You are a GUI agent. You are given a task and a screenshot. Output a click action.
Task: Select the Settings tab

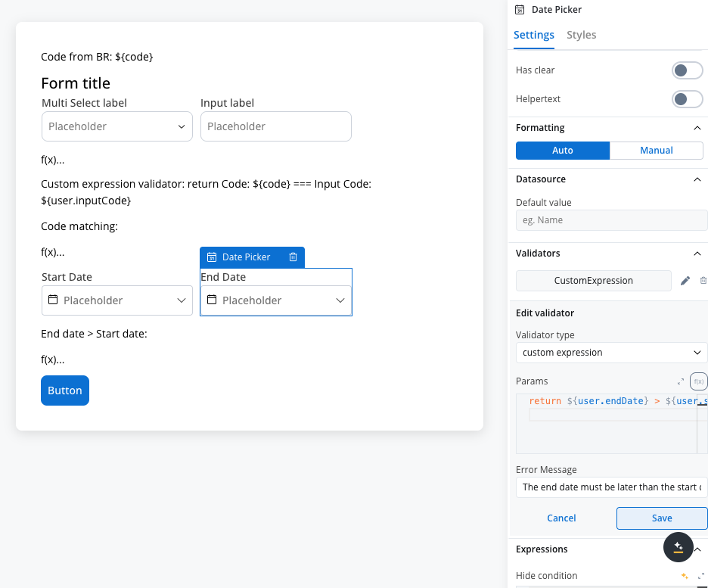tap(534, 35)
